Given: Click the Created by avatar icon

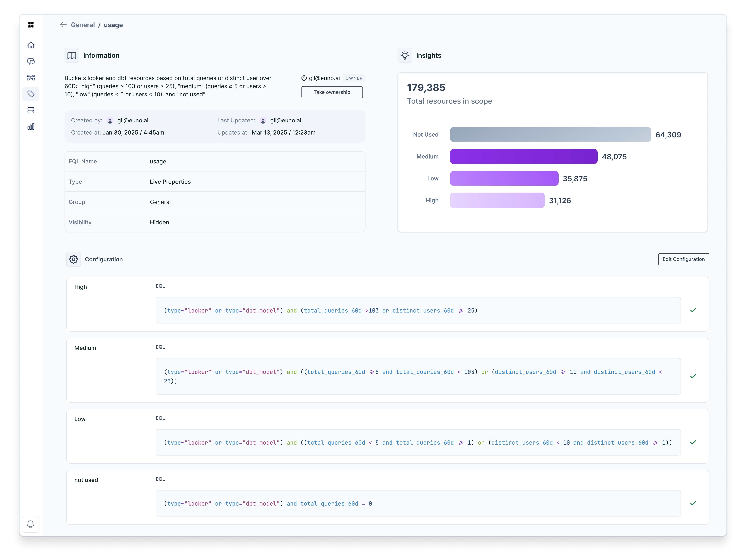Looking at the screenshot, I should [110, 121].
